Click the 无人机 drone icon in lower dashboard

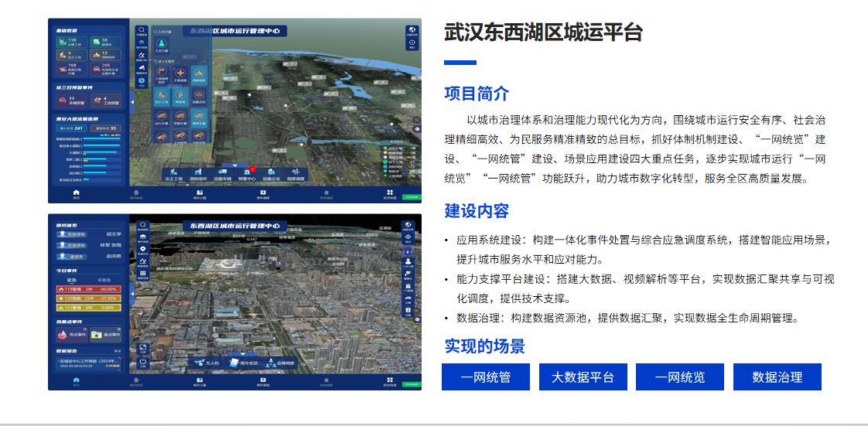click(199, 362)
